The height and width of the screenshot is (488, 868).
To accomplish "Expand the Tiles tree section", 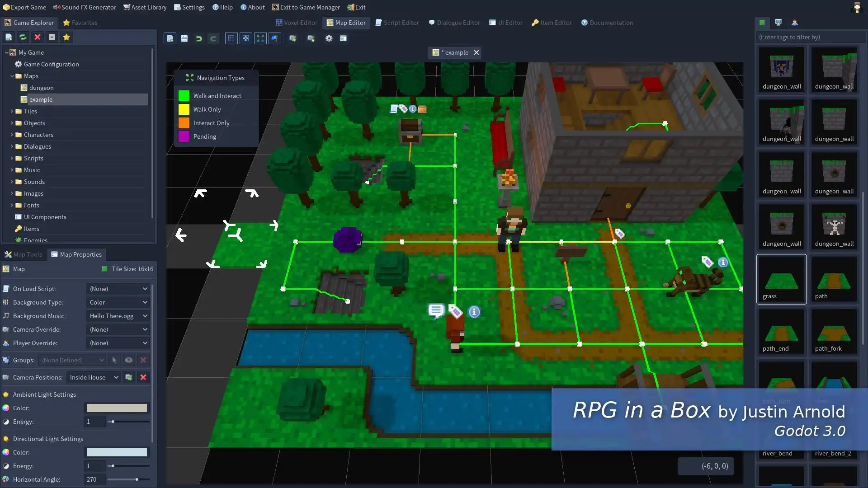I will click(10, 112).
